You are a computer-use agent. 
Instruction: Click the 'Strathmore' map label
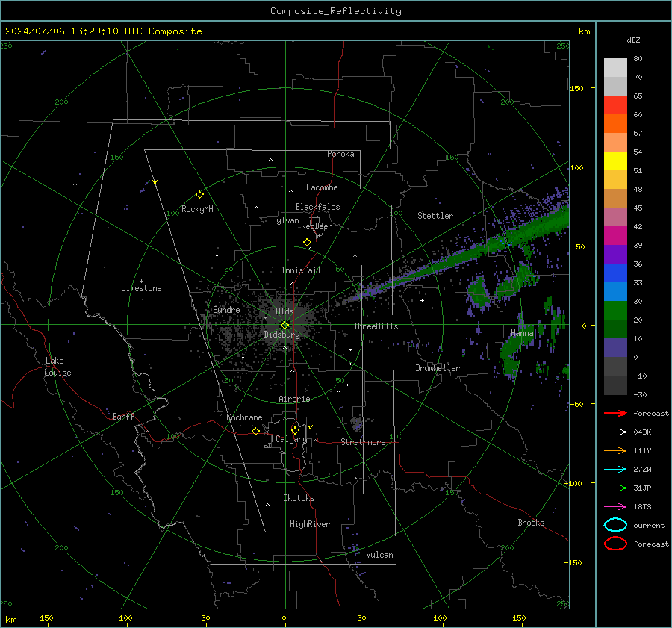[363, 442]
